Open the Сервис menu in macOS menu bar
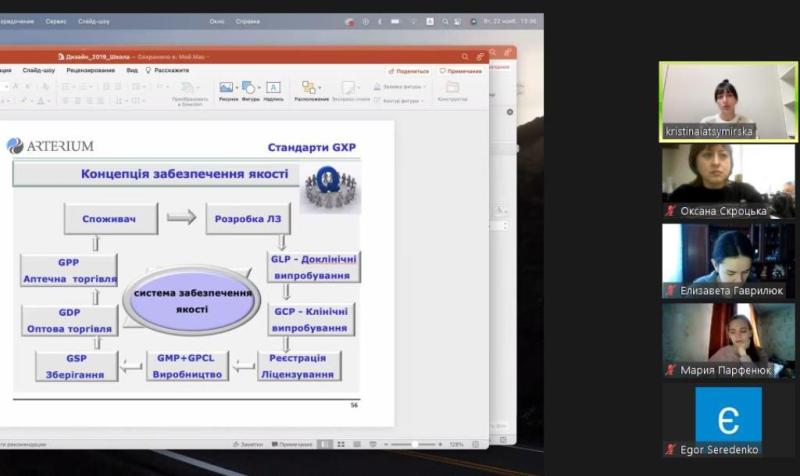800x476 pixels. (x=56, y=21)
